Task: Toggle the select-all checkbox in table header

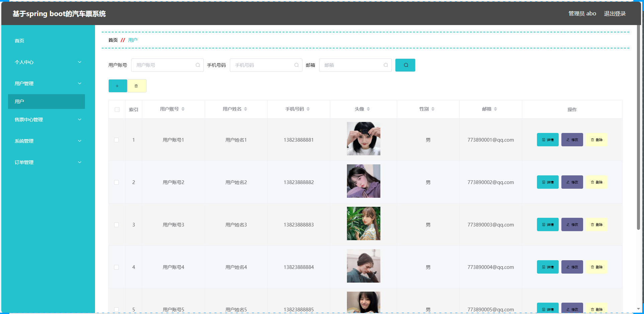Action: pyautogui.click(x=117, y=110)
